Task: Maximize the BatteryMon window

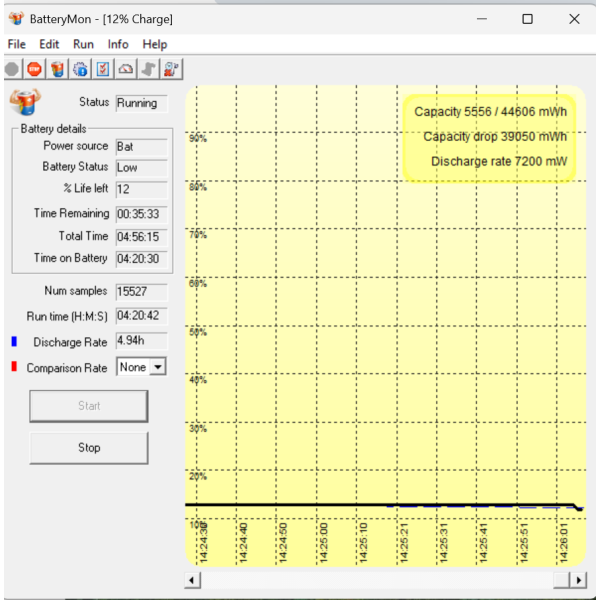Action: click(x=527, y=19)
